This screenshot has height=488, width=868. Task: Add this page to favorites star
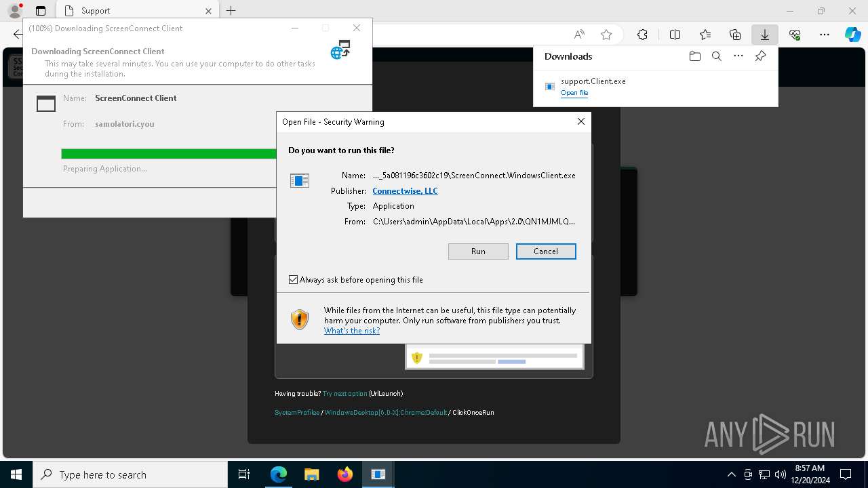tap(606, 35)
